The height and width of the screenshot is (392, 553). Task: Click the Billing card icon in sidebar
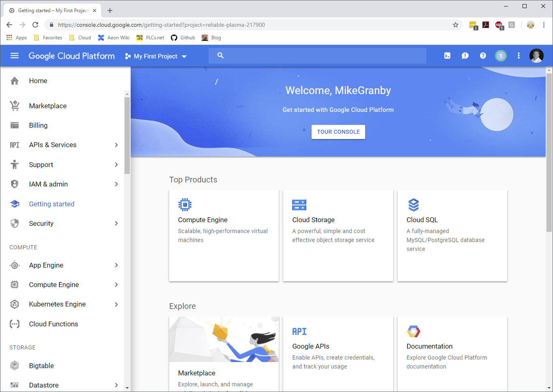(15, 125)
